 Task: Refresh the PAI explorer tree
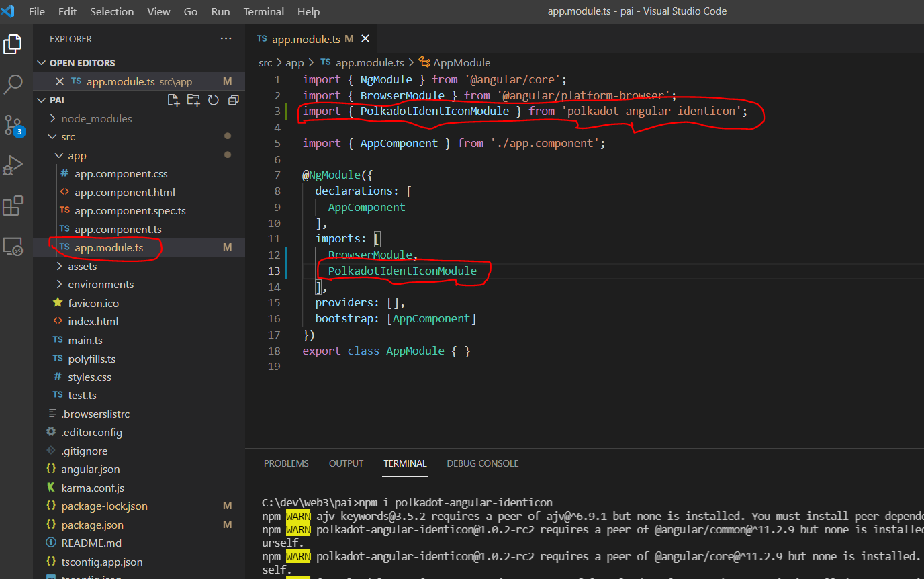[x=214, y=100]
